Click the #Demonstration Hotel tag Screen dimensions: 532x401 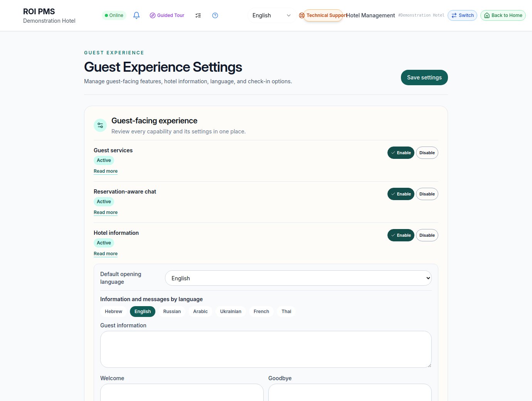421,15
